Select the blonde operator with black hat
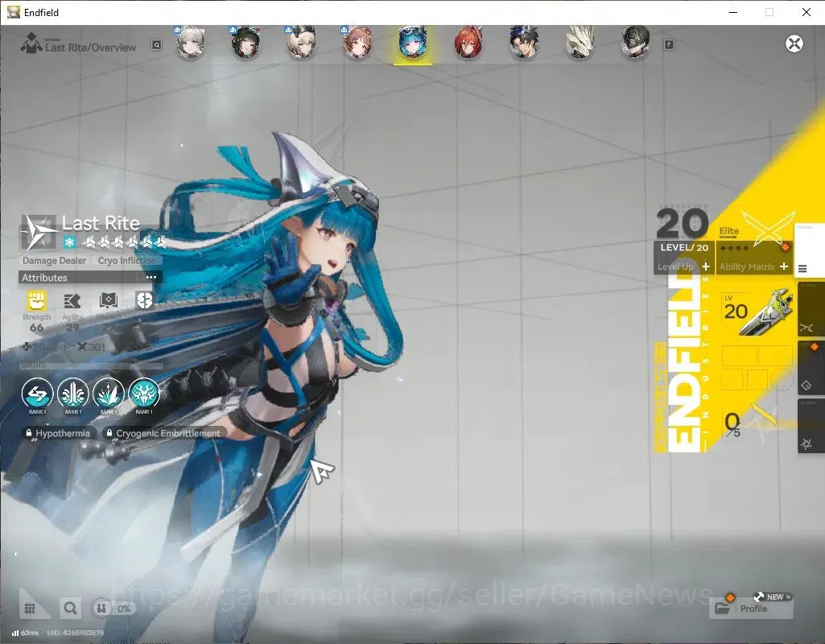The height and width of the screenshot is (644, 825). (301, 42)
